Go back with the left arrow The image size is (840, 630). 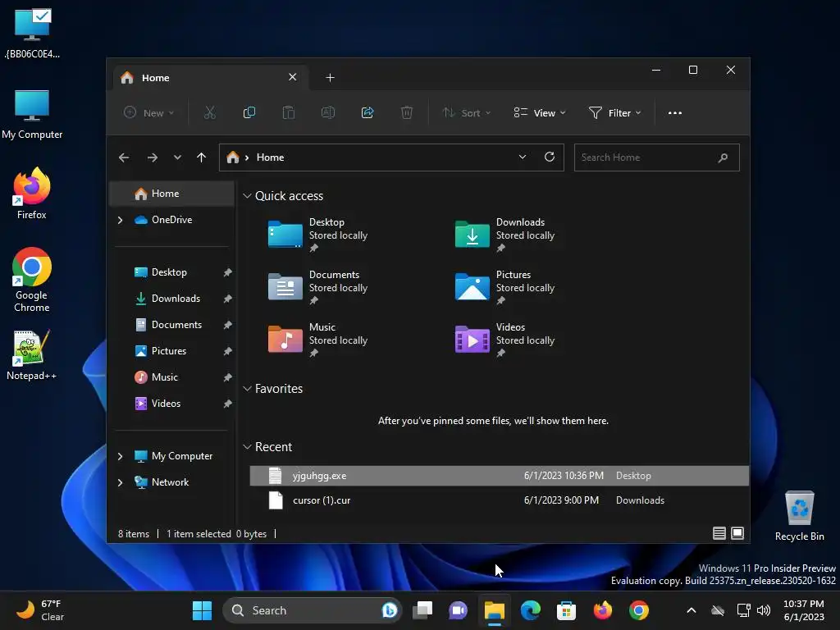pos(124,157)
